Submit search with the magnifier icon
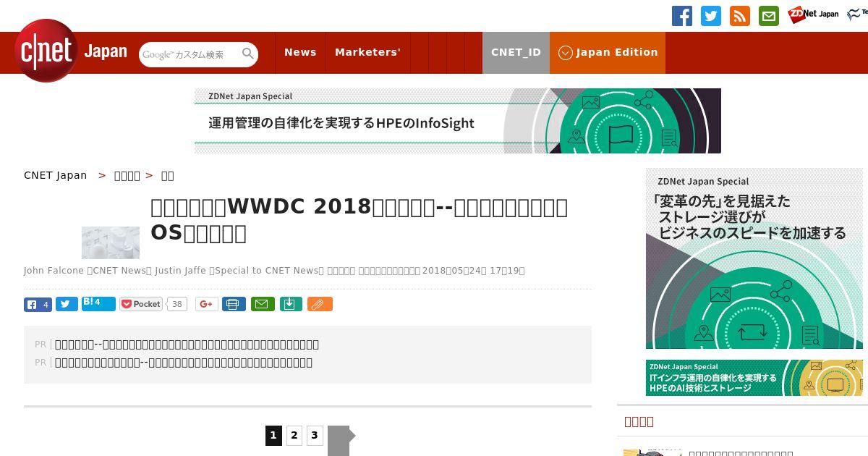 click(x=248, y=54)
